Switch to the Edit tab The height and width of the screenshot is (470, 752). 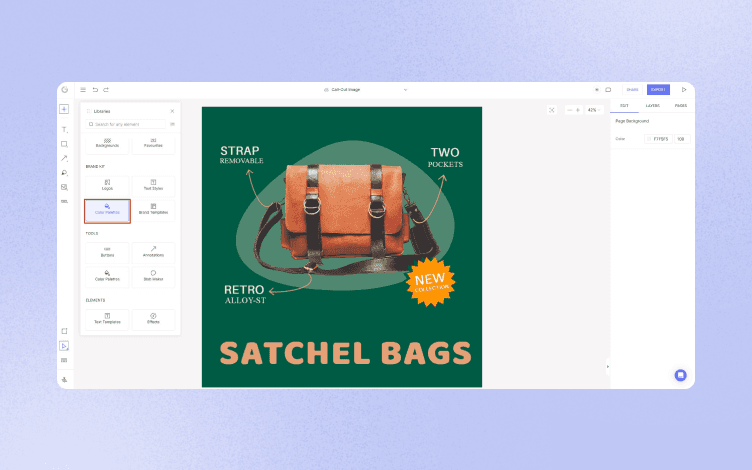pyautogui.click(x=624, y=106)
